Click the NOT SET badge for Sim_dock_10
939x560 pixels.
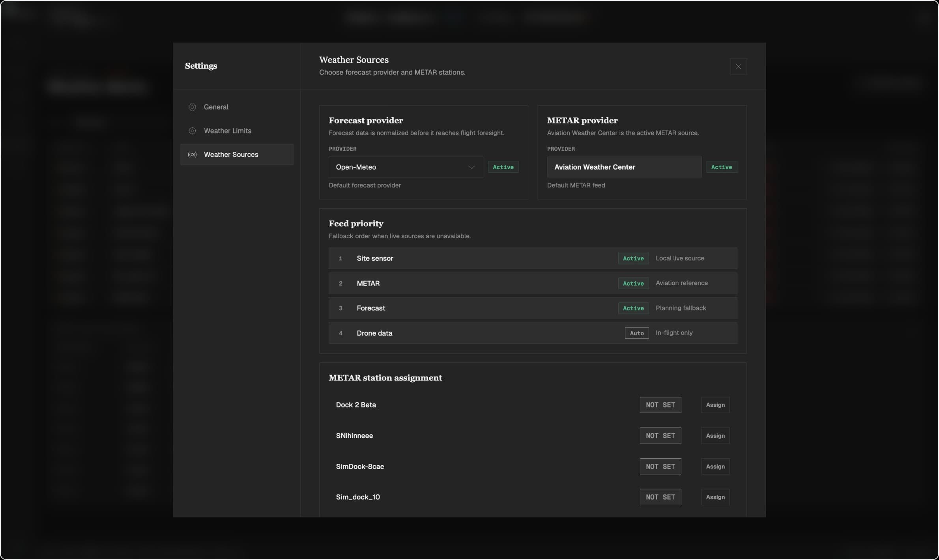click(x=660, y=497)
